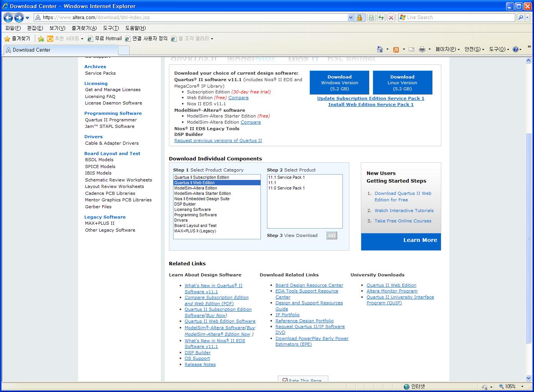
Task: Click the Compatibility View icon
Action: pyautogui.click(x=371, y=18)
